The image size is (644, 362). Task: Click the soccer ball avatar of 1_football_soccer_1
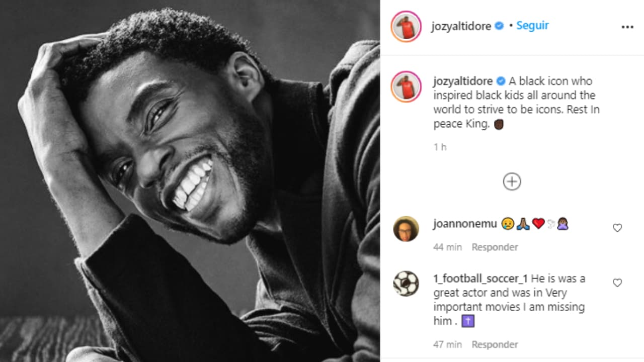click(406, 284)
